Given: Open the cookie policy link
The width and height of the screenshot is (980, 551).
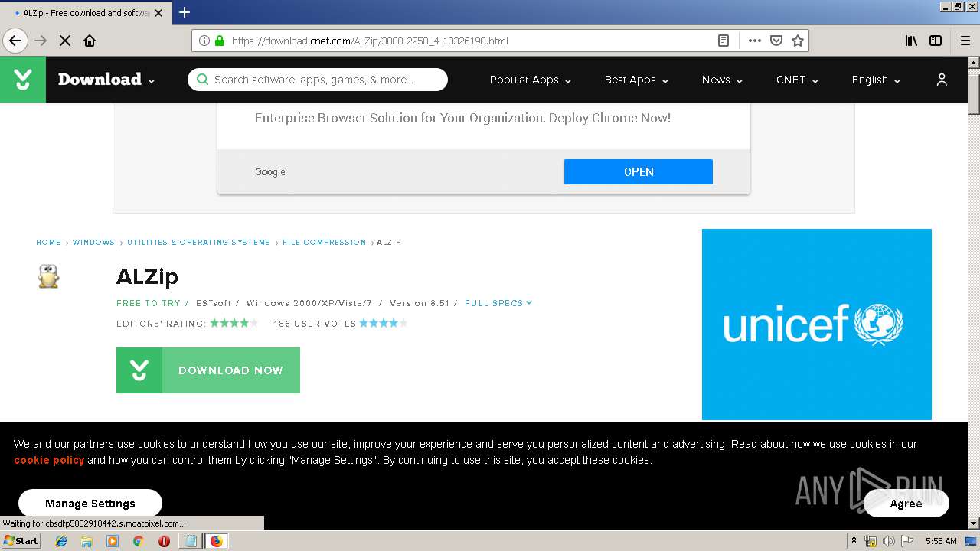Looking at the screenshot, I should pyautogui.click(x=49, y=460).
